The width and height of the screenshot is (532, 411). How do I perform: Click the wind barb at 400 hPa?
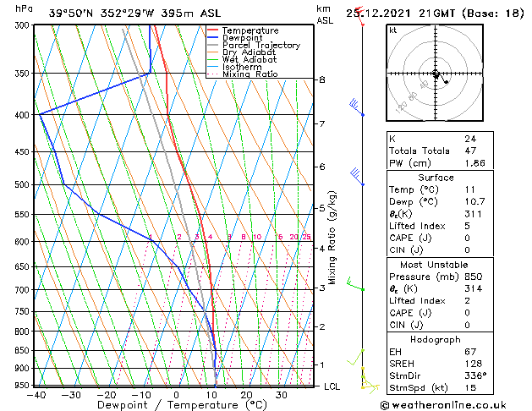coord(356,107)
